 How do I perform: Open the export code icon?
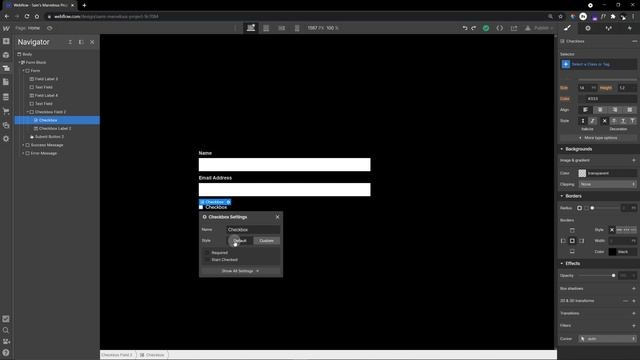[x=500, y=28]
